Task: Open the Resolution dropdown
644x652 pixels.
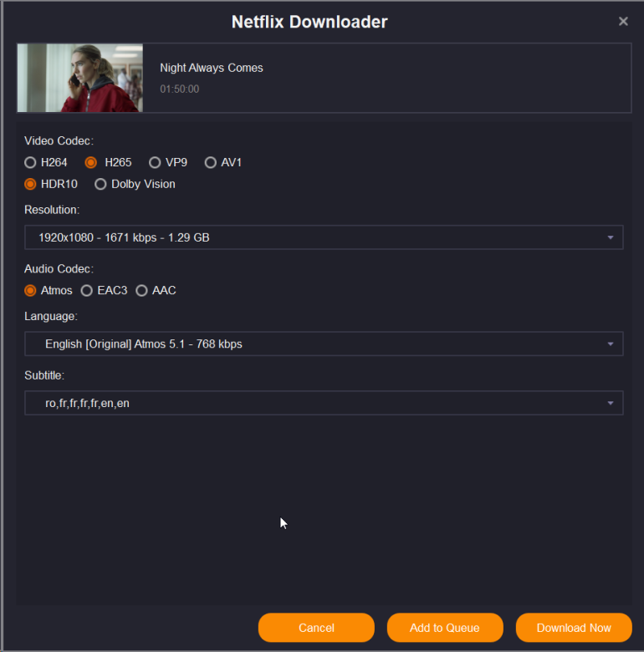Action: [x=324, y=237]
